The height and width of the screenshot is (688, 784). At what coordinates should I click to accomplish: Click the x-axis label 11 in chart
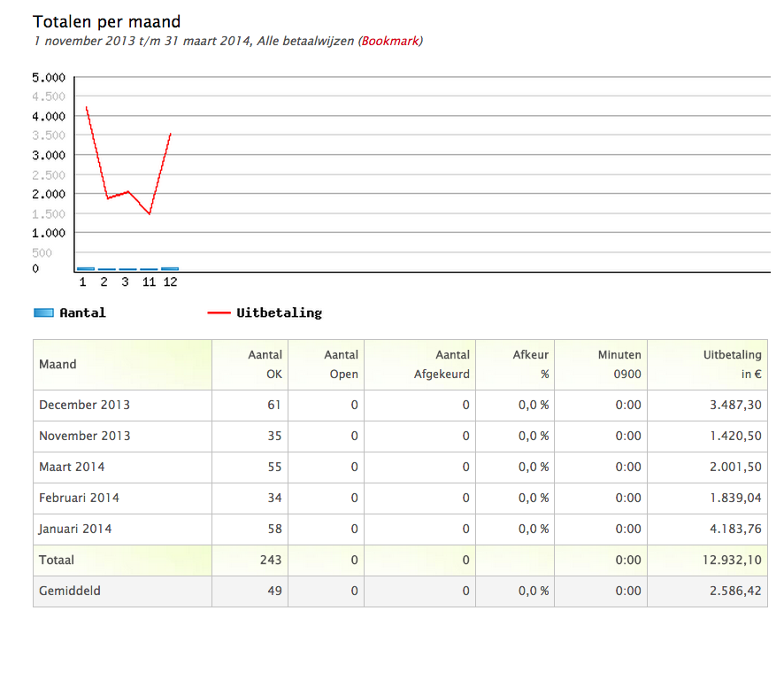pyautogui.click(x=149, y=282)
